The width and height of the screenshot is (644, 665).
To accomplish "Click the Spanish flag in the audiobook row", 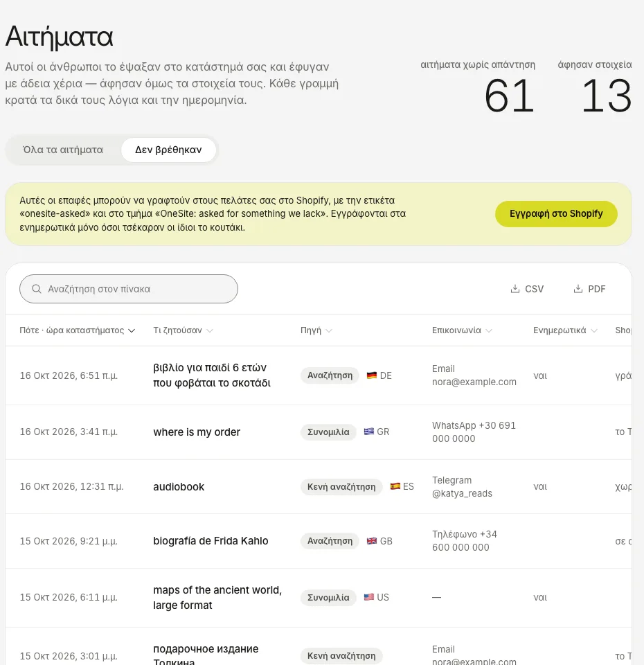I will click(395, 486).
